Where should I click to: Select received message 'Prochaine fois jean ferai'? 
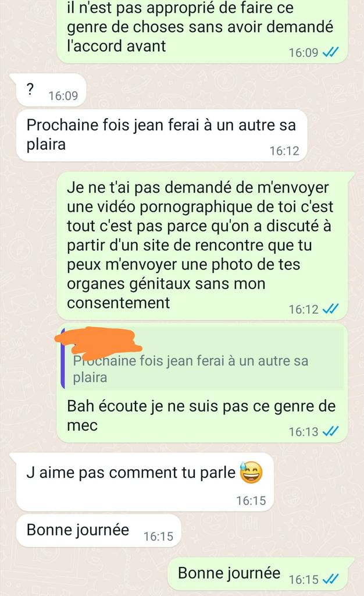click(161, 135)
